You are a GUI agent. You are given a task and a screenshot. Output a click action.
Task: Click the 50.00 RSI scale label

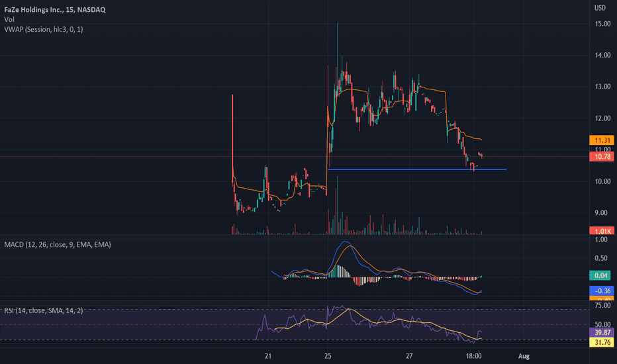coord(602,325)
